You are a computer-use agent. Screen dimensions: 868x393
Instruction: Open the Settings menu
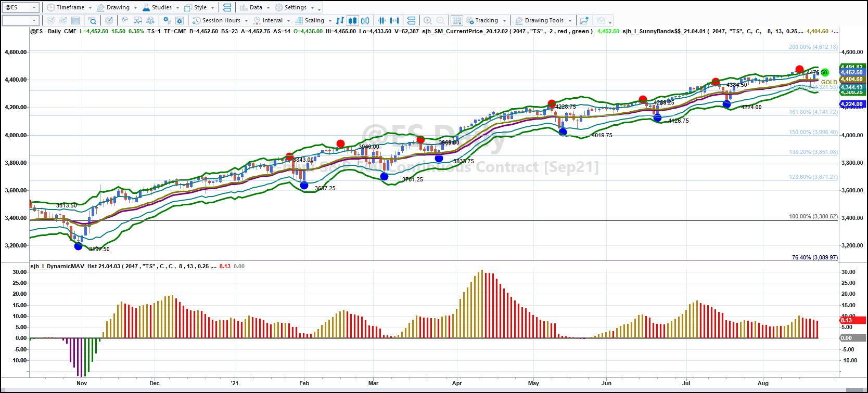click(295, 7)
